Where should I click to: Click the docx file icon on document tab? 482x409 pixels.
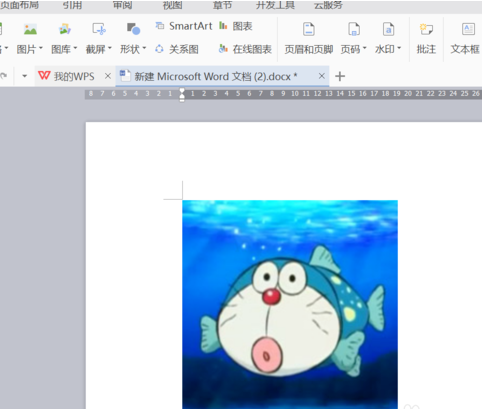tap(125, 76)
